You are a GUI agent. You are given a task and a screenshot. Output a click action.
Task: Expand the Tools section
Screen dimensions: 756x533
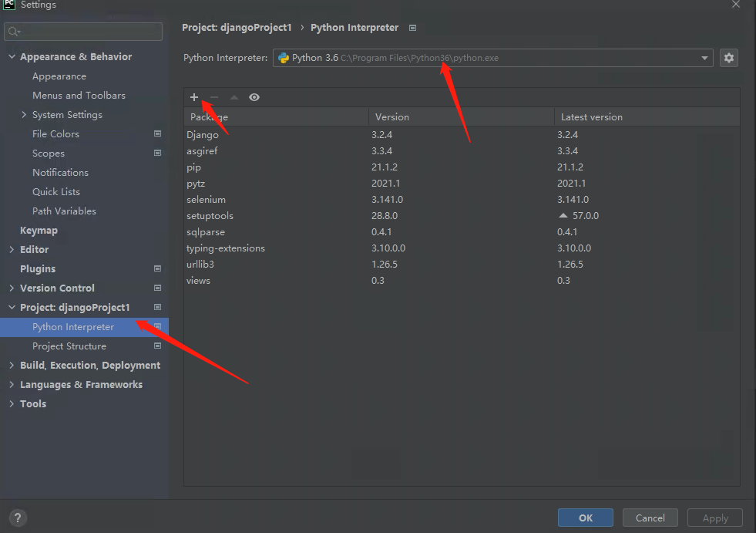12,404
